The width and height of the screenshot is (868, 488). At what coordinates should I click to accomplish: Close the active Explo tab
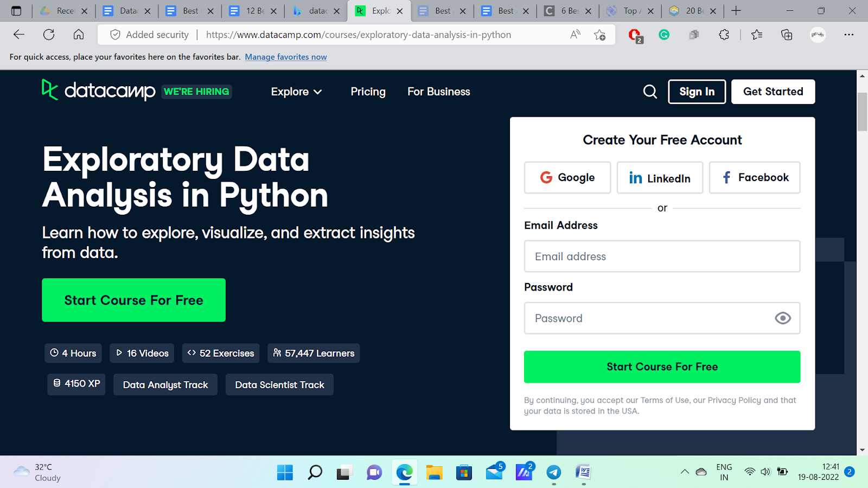400,11
